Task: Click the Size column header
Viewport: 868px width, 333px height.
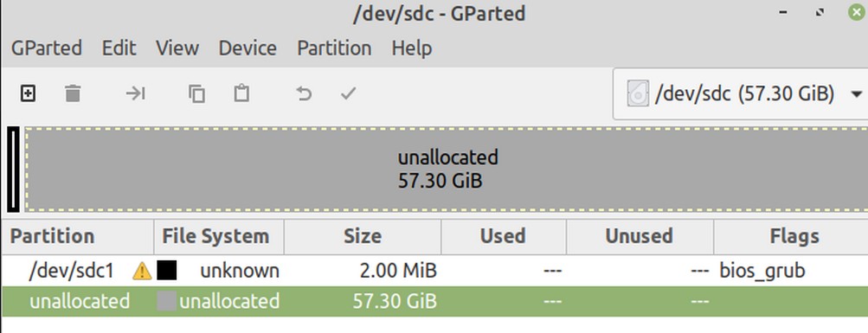Action: [x=363, y=237]
